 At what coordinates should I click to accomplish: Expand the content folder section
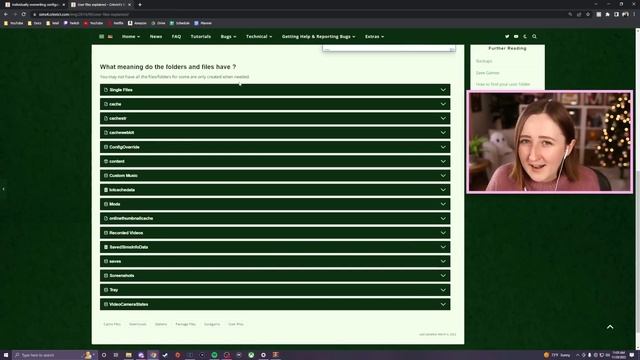point(275,161)
